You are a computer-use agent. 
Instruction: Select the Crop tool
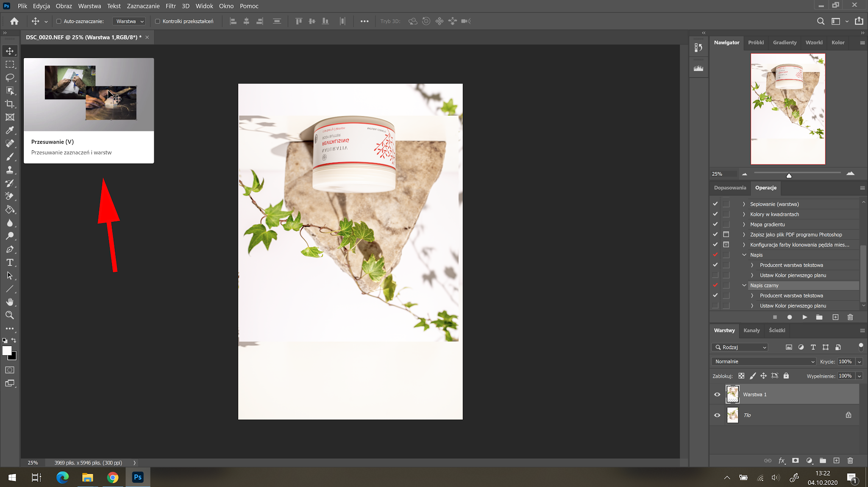(10, 104)
